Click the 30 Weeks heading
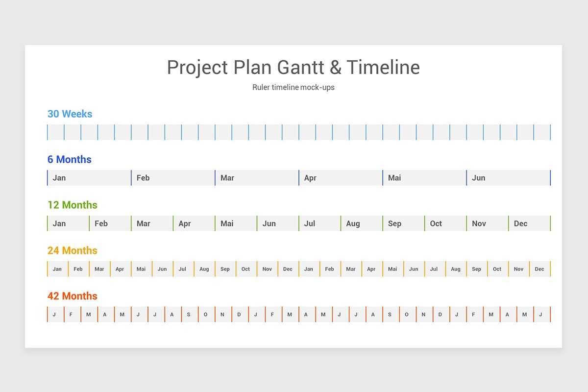Viewport: 588px width, 392px height. [x=70, y=114]
